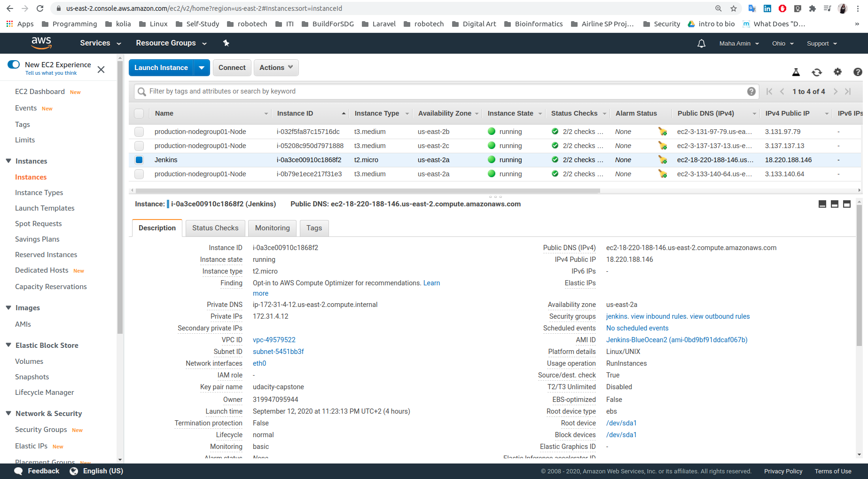Maximize the details pane layout icon

(x=847, y=204)
